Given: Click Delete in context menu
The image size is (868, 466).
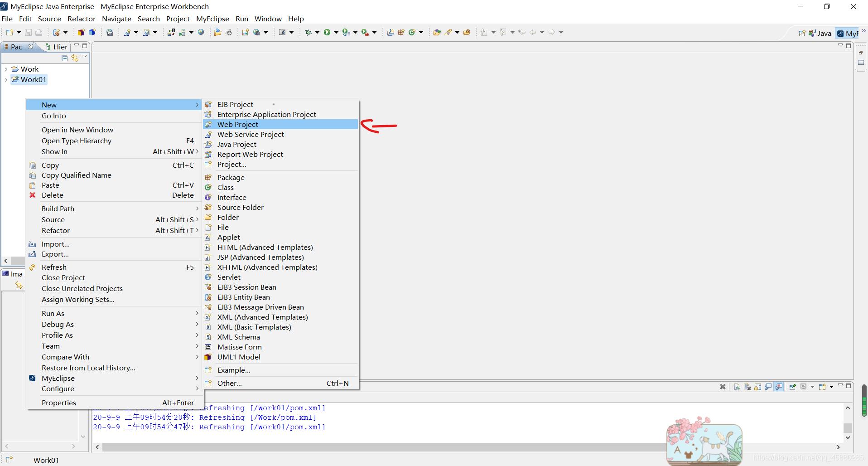Looking at the screenshot, I should tap(115, 195).
